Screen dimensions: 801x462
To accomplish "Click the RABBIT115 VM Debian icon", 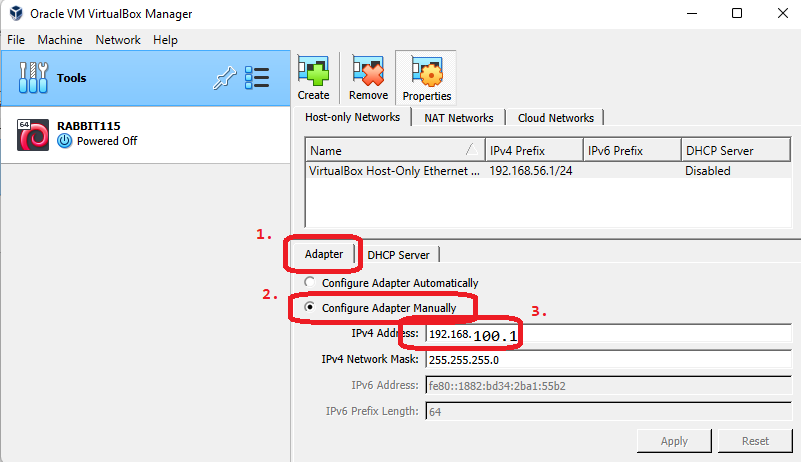I will coord(33,135).
